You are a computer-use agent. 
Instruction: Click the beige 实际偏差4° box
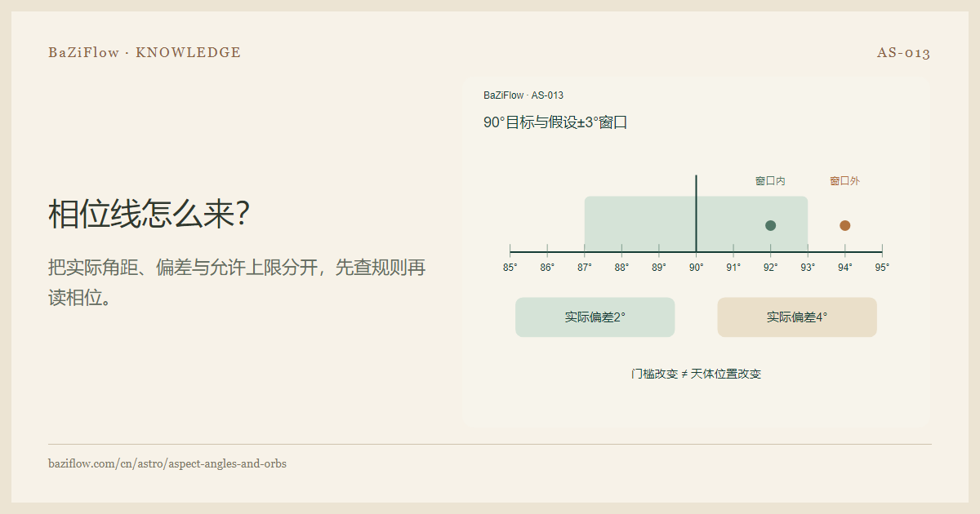797,317
